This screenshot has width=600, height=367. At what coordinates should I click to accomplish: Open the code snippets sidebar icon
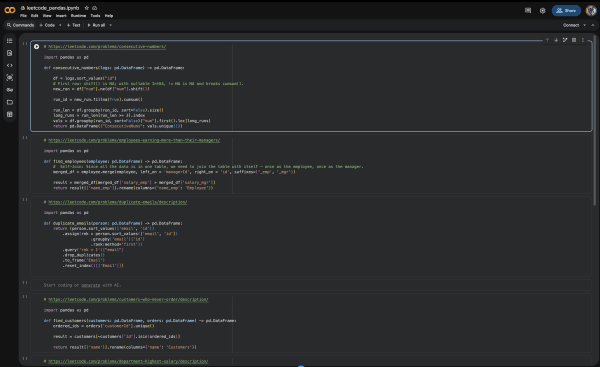coord(10,65)
